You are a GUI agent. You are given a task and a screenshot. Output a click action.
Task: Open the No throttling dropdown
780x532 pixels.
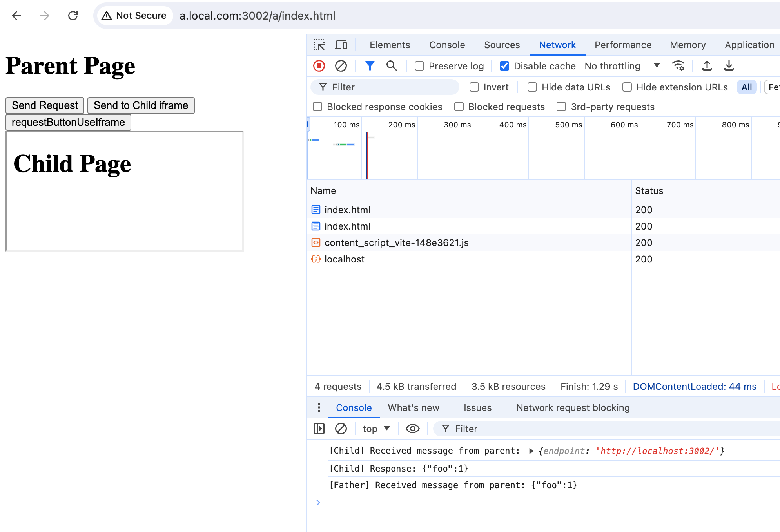(x=622, y=66)
